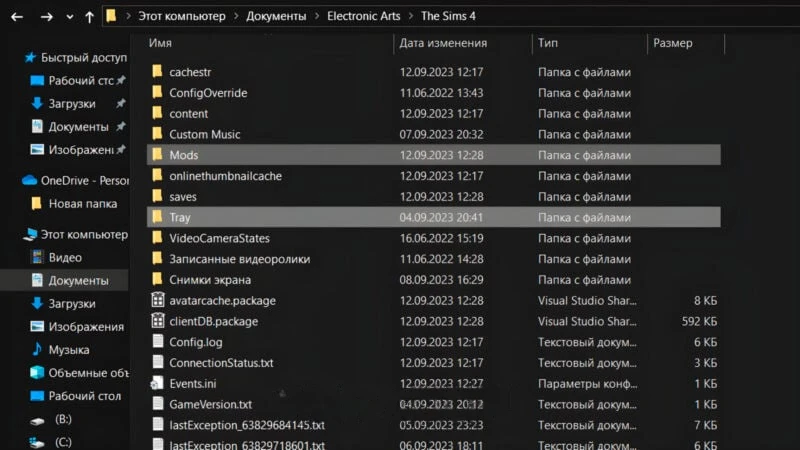Click avatarcache.package file icon
The image size is (800, 450).
[x=158, y=299]
